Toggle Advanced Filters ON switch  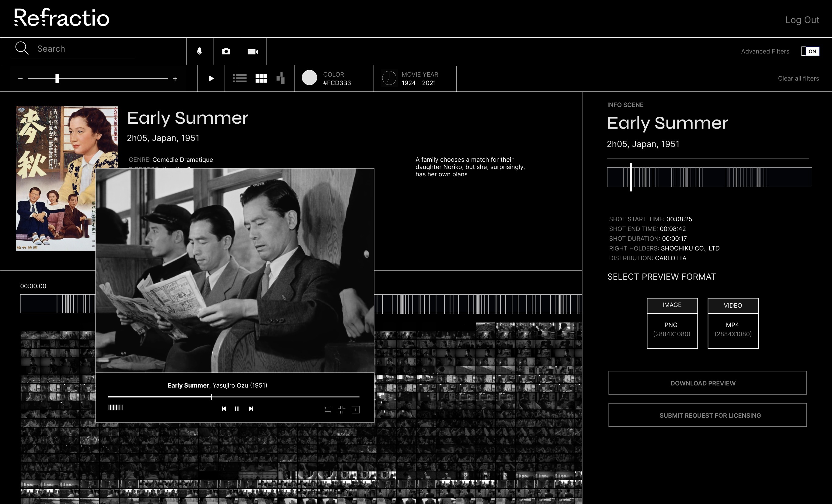click(x=810, y=51)
